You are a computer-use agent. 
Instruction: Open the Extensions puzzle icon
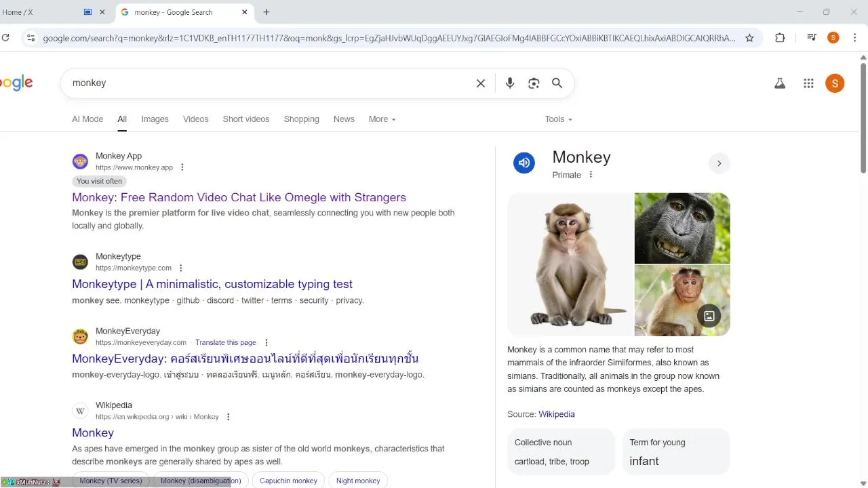click(x=780, y=38)
